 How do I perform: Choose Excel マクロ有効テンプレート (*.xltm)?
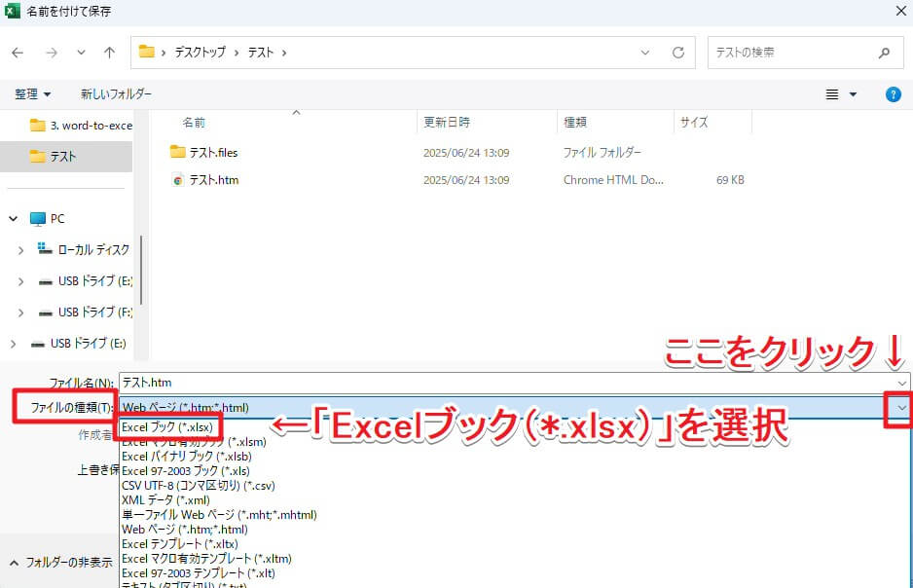click(x=206, y=559)
